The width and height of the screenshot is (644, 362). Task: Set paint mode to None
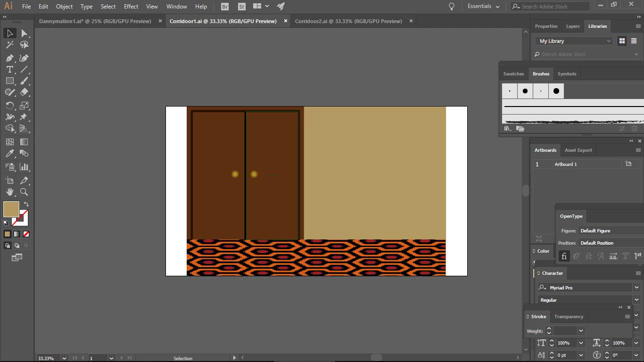coord(26,234)
